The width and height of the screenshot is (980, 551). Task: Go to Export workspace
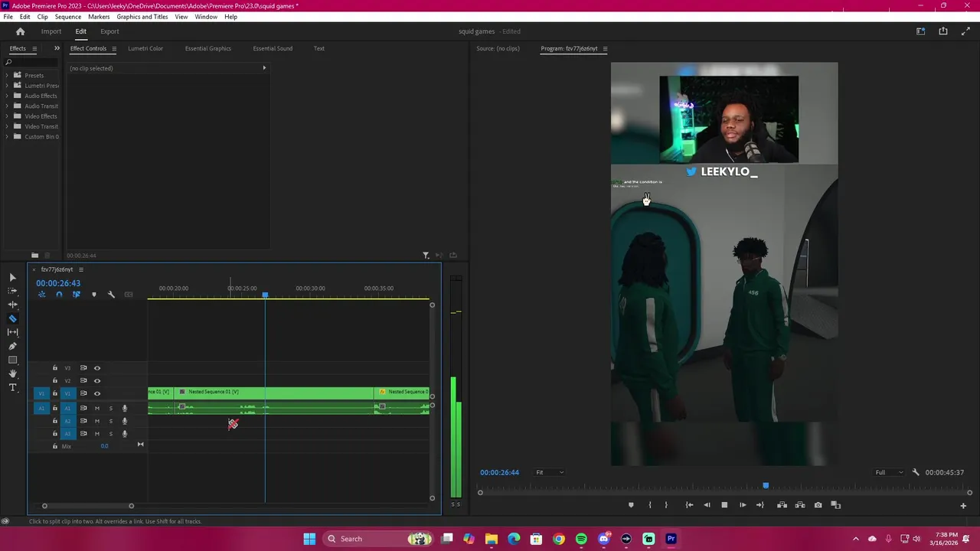109,31
